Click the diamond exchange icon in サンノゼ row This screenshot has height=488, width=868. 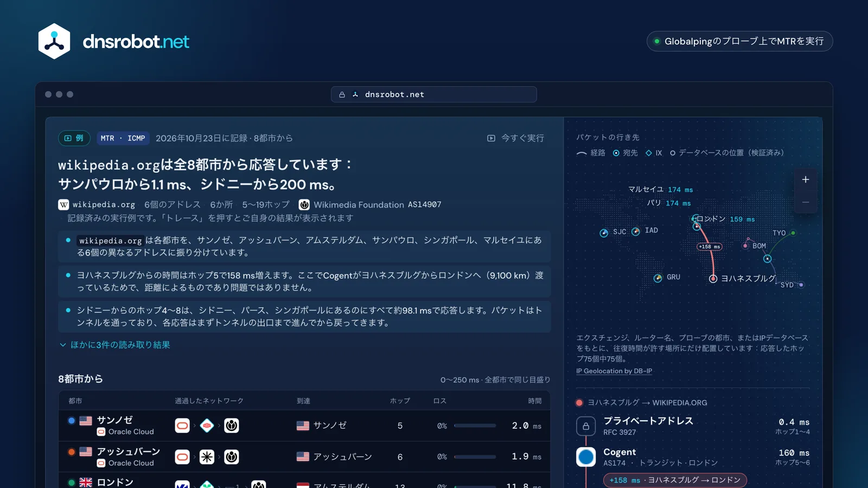click(x=207, y=426)
